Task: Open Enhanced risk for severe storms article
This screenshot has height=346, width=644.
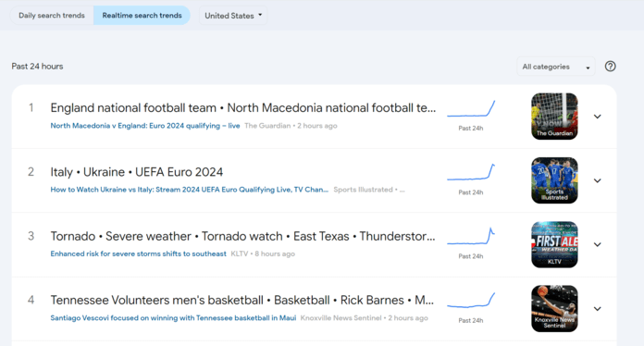Action: click(x=138, y=253)
